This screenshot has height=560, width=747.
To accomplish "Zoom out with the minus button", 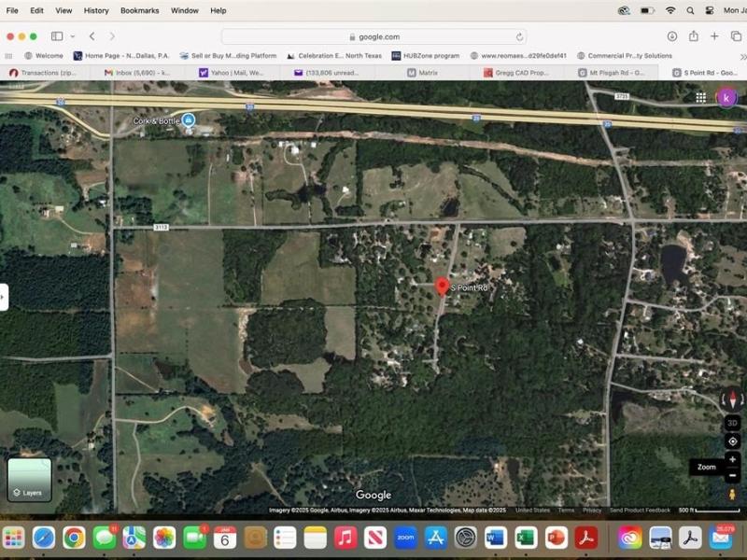I will coord(732,476).
